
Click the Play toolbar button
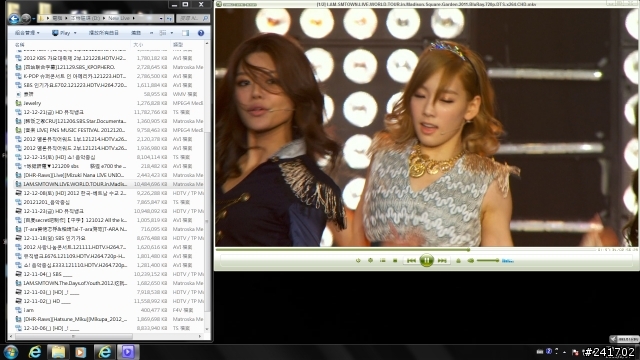pyautogui.click(x=61, y=33)
